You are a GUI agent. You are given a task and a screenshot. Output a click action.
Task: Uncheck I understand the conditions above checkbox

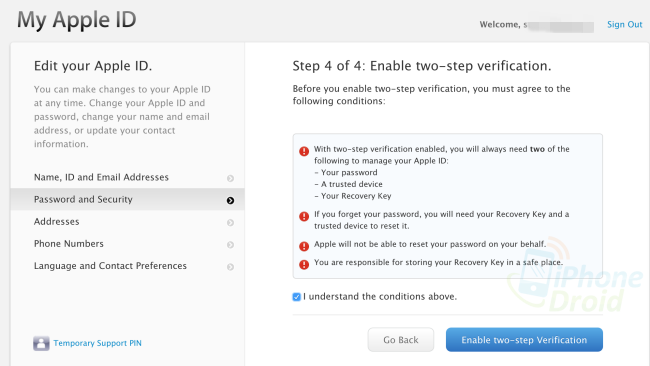(x=296, y=297)
